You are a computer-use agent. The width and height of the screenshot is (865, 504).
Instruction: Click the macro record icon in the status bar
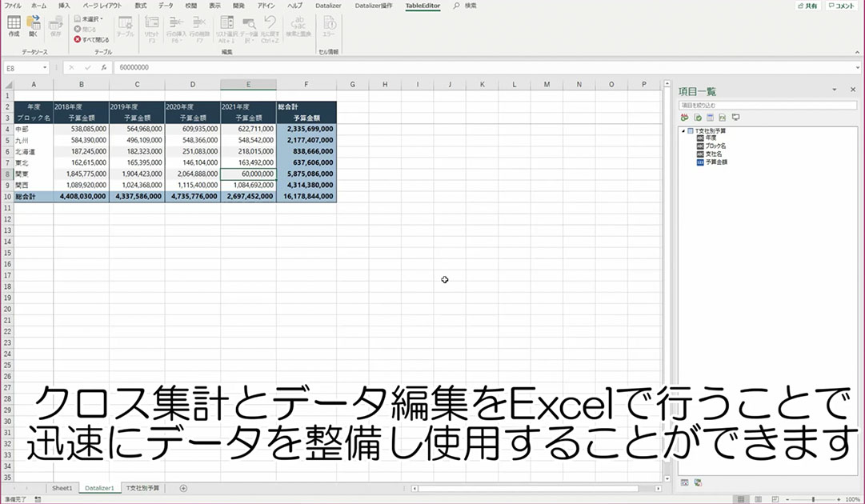38,499
